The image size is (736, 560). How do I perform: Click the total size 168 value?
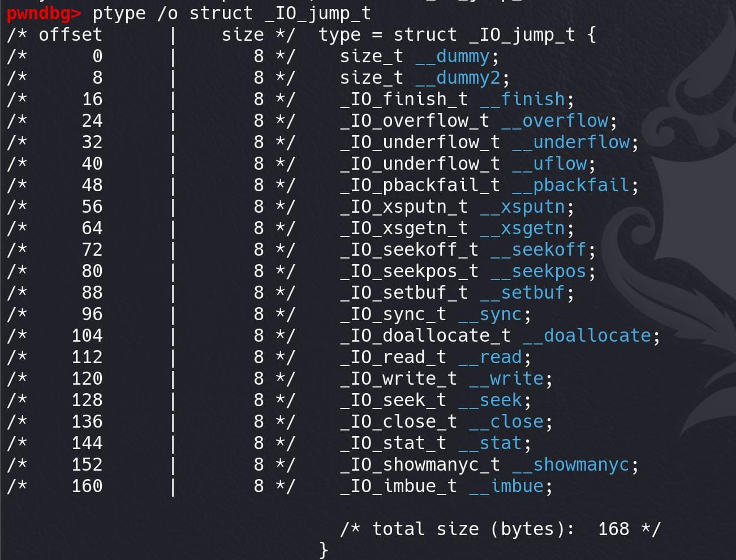[614, 529]
